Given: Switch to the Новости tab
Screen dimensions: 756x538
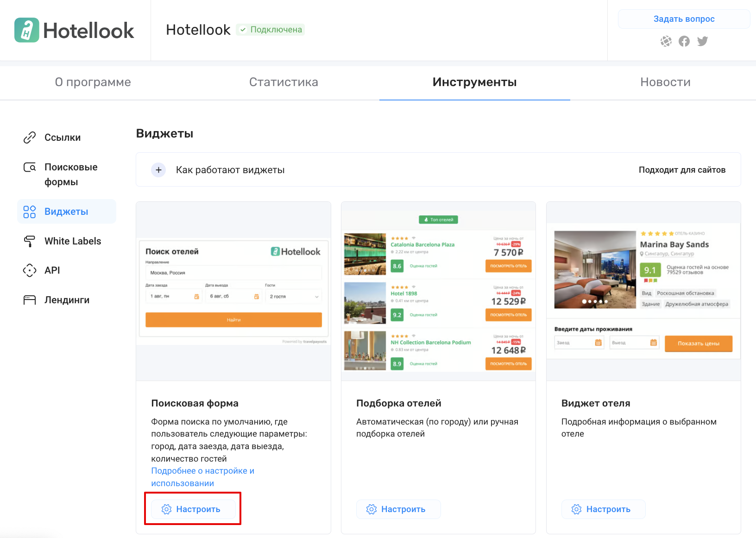Looking at the screenshot, I should tap(665, 82).
